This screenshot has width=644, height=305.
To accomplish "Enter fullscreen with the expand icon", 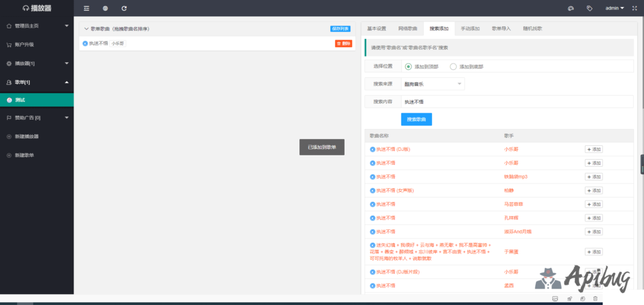I will click(x=635, y=8).
